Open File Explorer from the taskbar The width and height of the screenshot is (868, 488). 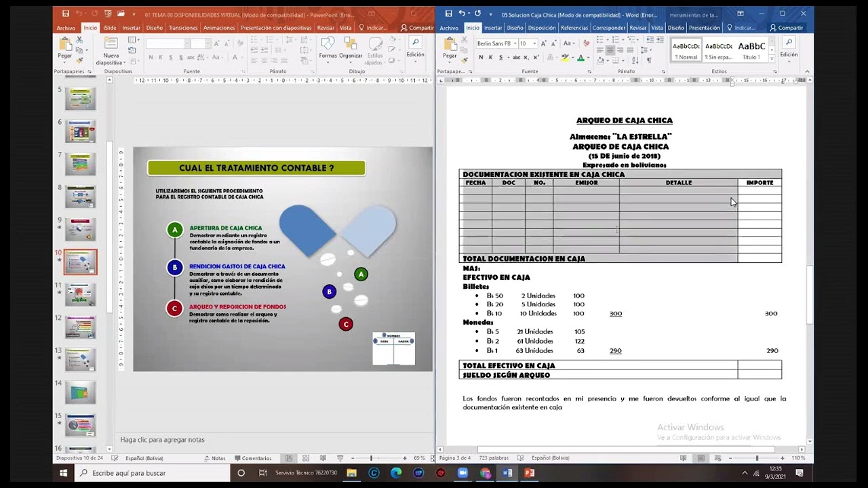(x=351, y=472)
